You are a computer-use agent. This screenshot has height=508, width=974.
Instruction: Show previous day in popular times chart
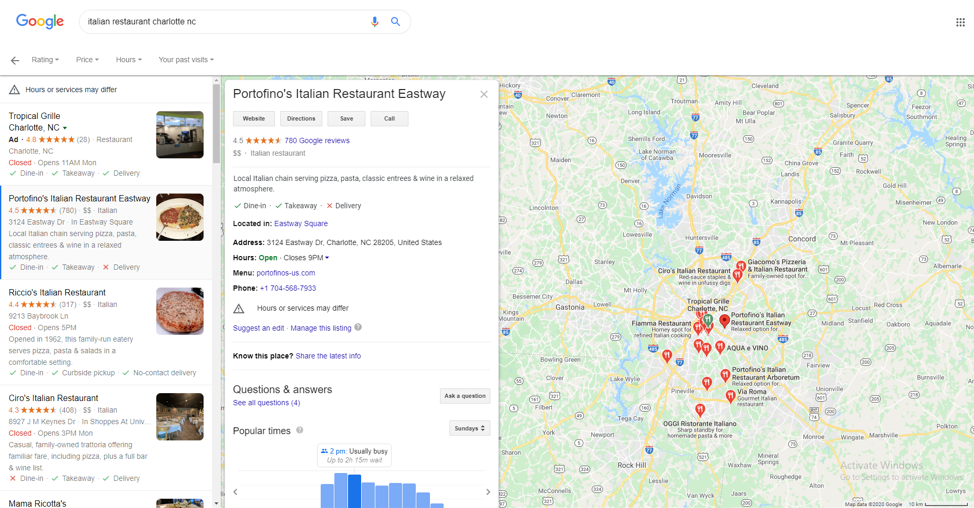click(x=236, y=492)
